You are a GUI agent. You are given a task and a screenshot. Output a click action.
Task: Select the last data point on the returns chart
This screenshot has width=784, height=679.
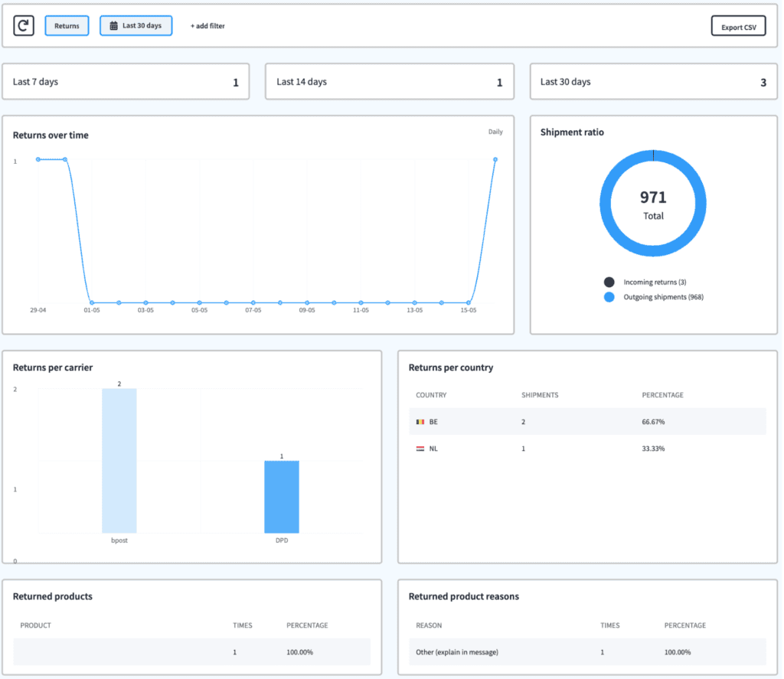pos(495,160)
